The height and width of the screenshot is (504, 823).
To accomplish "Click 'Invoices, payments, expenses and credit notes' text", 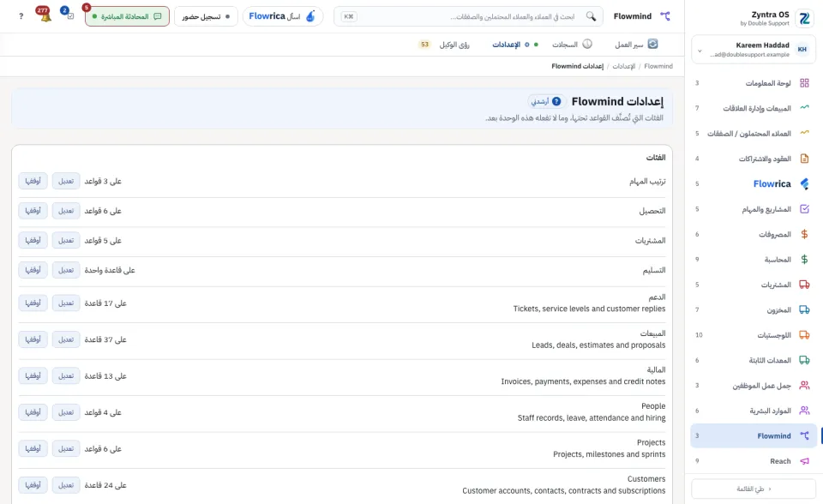I will tap(583, 381).
